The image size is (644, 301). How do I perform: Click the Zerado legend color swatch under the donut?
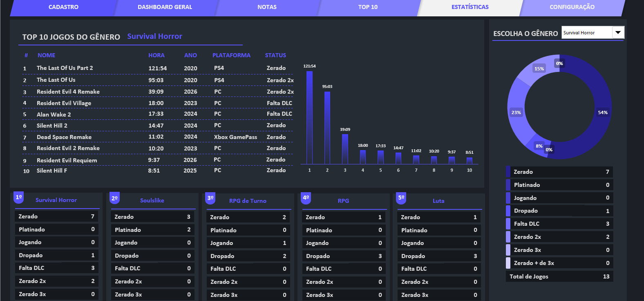coord(508,172)
